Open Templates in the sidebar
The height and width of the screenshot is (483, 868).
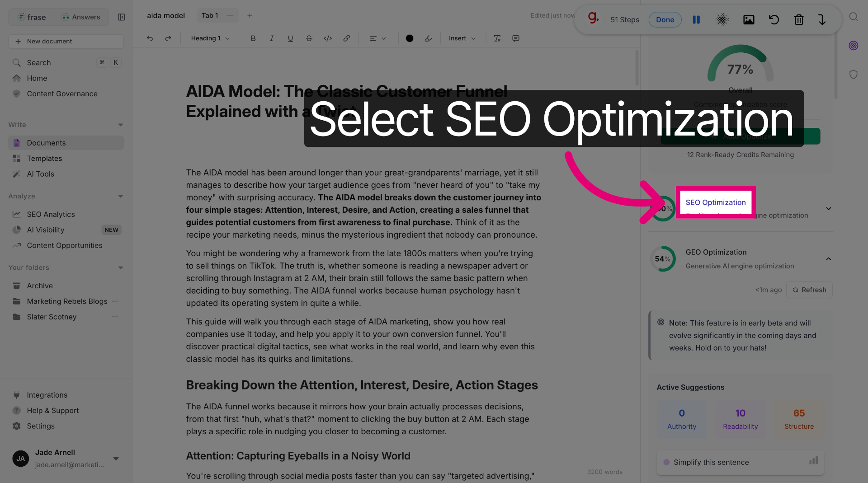(66, 159)
